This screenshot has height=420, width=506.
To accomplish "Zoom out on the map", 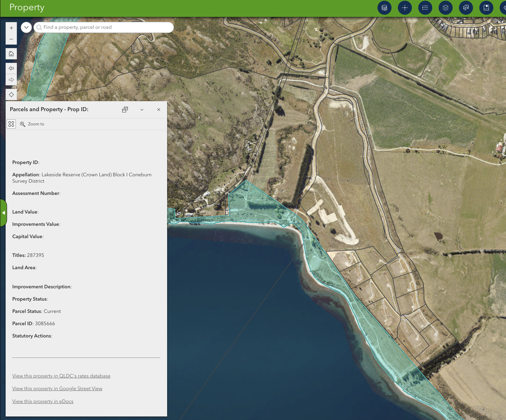I will [11, 39].
